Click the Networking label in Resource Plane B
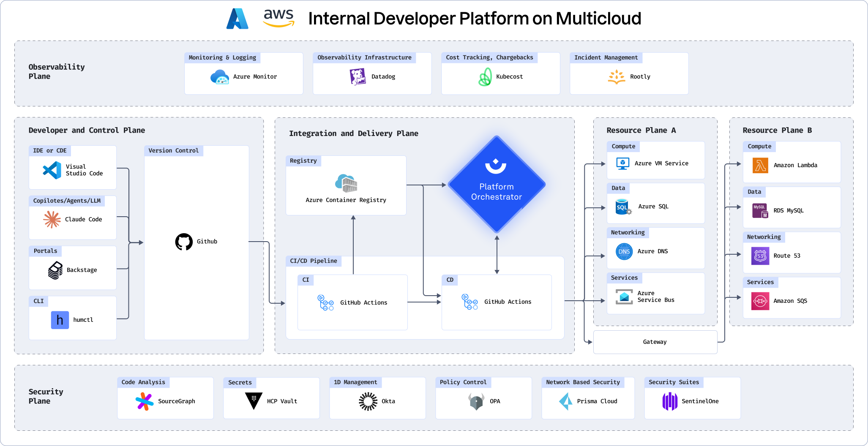868x446 pixels. tap(764, 237)
